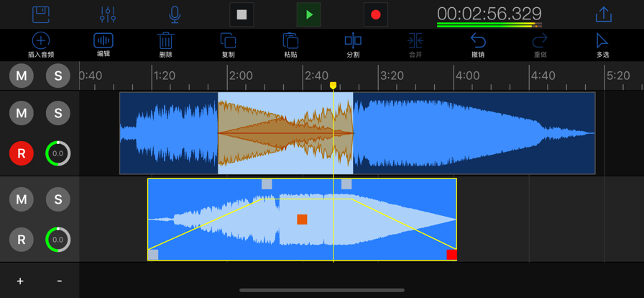Image resolution: width=644 pixels, height=298 pixels.
Task: Tap the 撤销 undo arrow
Action: (478, 45)
